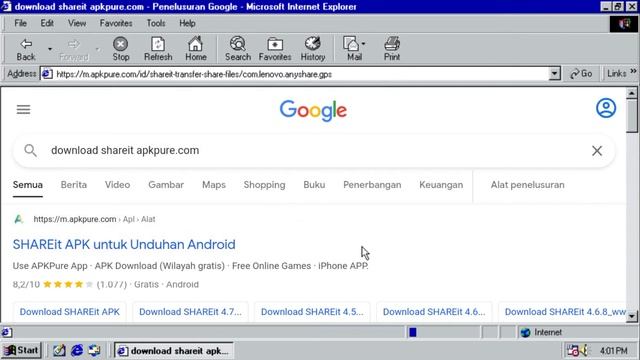Open the Favorites menu in menu bar
640x360 pixels.
coord(116,23)
